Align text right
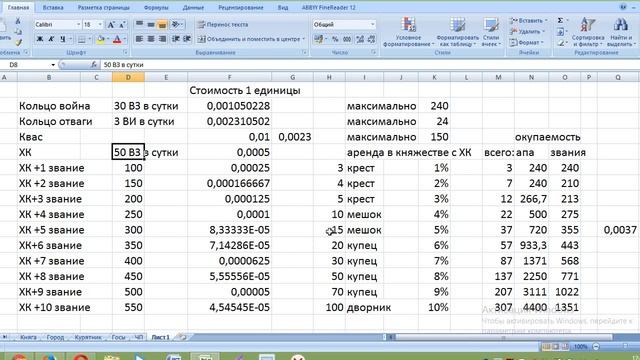640x360 pixels. click(x=162, y=39)
